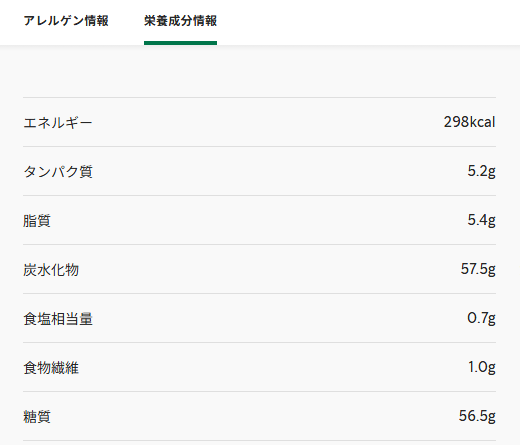Click the 食物繊維 row label

(51, 368)
